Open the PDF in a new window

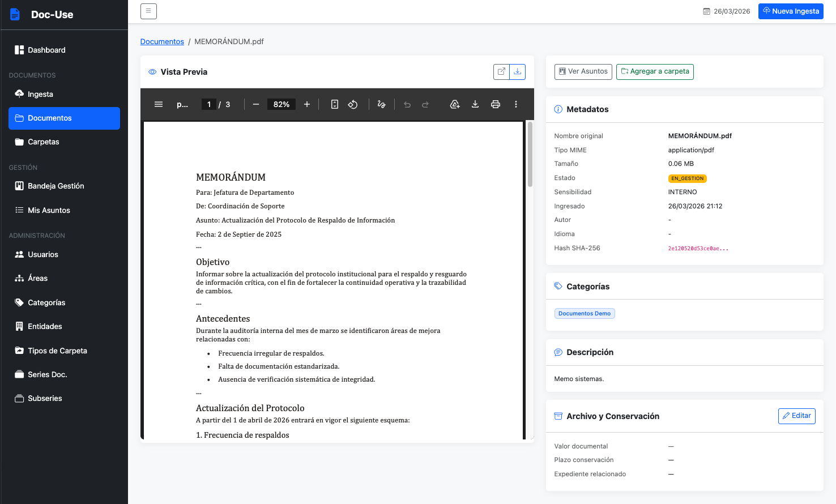[x=501, y=72]
